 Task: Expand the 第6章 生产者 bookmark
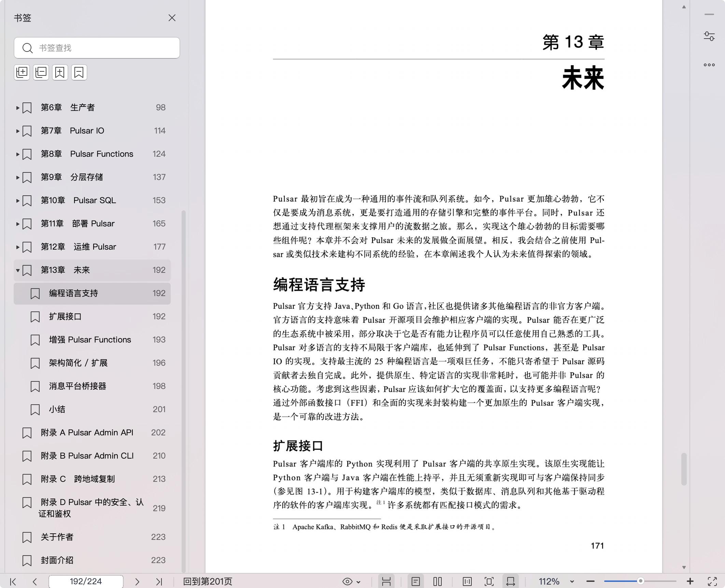tap(17, 108)
